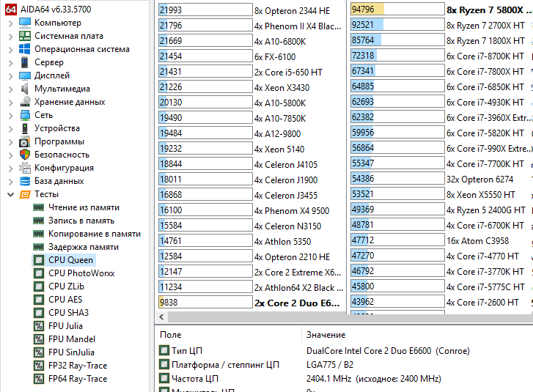Open the FPU SinJulia benchmark

tap(71, 352)
